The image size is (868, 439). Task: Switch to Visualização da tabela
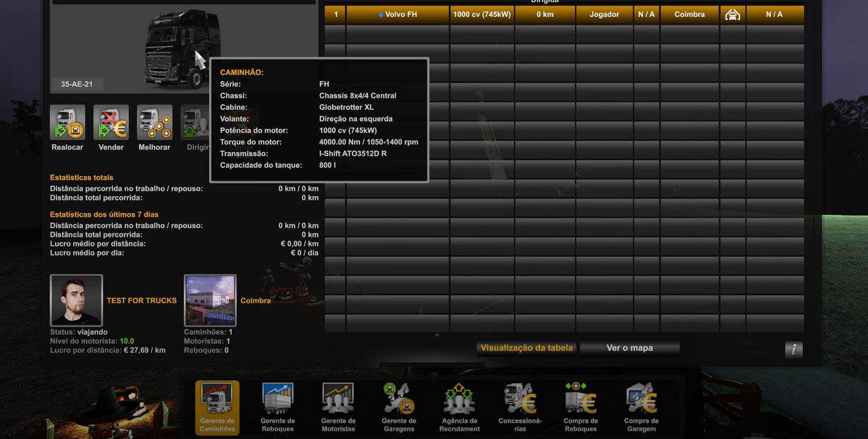pyautogui.click(x=527, y=348)
